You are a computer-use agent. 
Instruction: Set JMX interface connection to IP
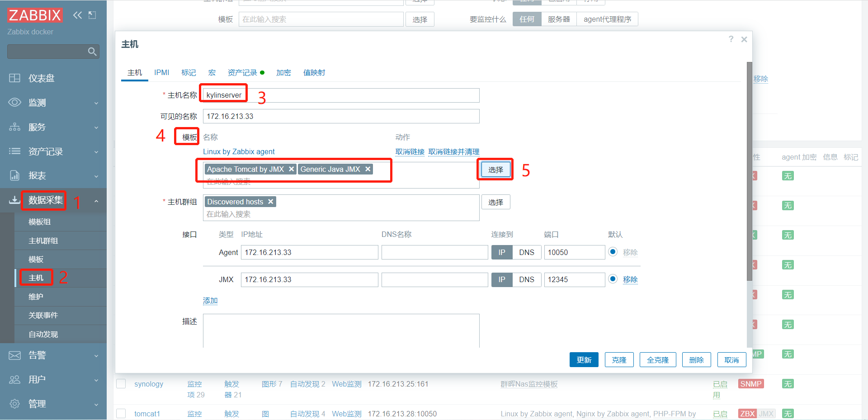tap(502, 279)
